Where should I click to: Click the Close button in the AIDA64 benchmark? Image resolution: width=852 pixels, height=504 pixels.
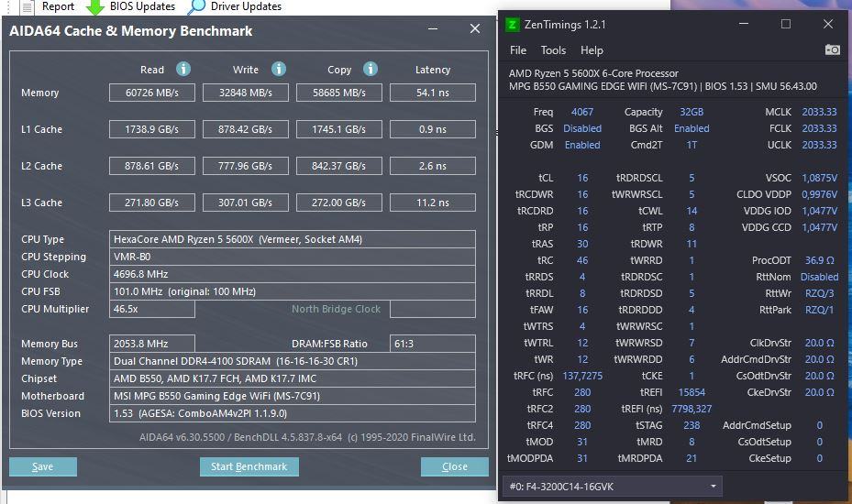tap(454, 466)
